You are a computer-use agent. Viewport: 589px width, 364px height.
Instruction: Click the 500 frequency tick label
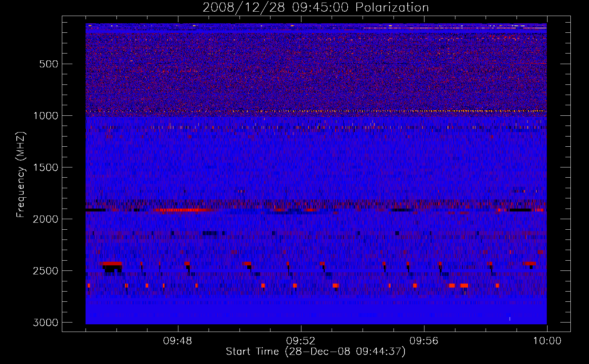point(49,64)
